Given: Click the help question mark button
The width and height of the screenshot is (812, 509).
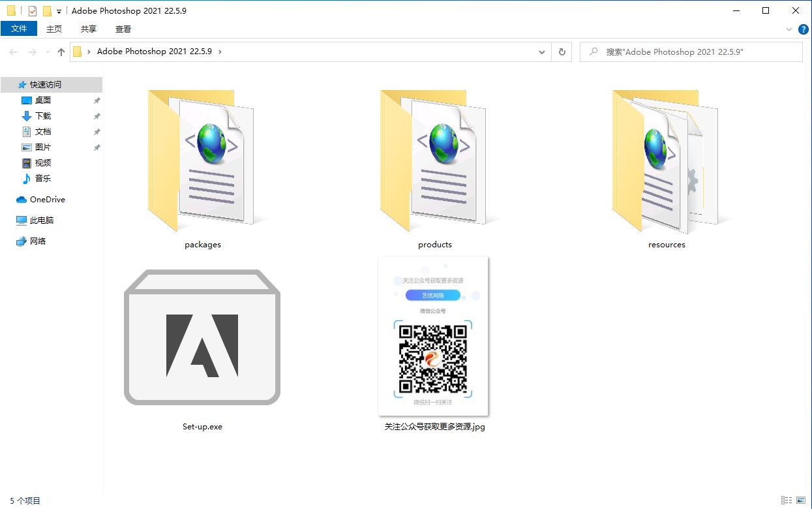Looking at the screenshot, I should [803, 29].
